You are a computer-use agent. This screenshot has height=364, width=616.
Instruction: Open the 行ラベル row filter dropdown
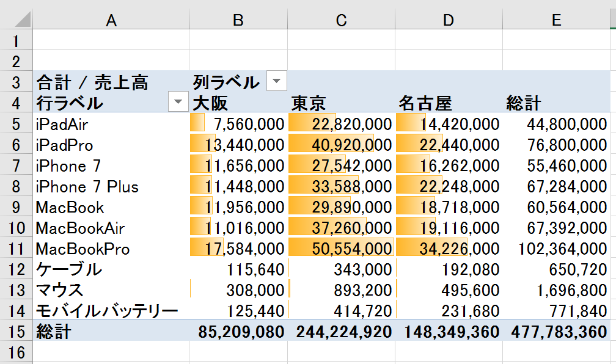pyautogui.click(x=178, y=102)
